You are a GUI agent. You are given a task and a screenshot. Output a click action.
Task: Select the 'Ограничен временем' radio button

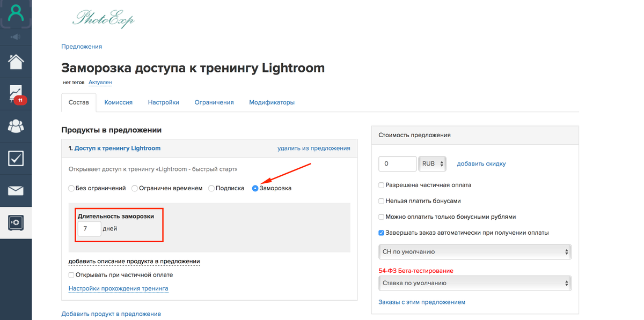[135, 189]
